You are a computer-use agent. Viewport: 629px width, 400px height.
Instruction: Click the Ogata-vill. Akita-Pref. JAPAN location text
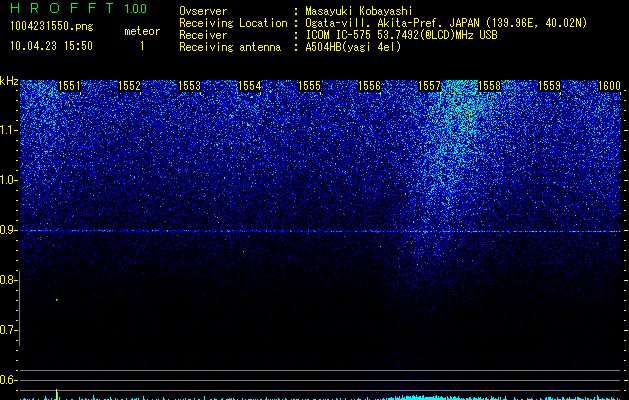coord(446,23)
